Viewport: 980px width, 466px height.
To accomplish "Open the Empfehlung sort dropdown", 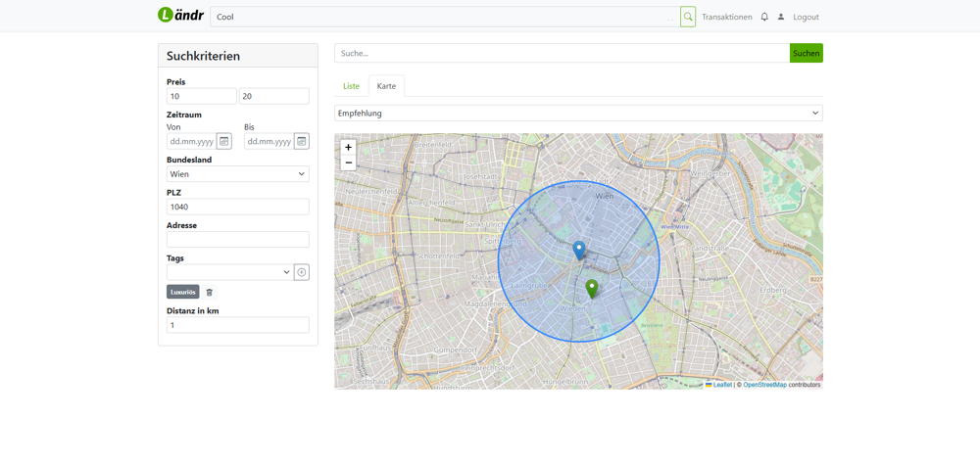I will (579, 113).
